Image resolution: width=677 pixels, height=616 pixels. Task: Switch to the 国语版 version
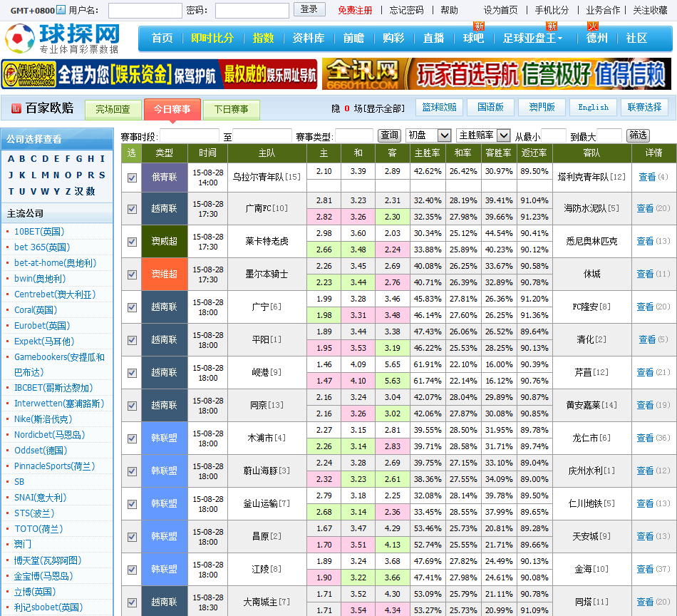click(490, 107)
